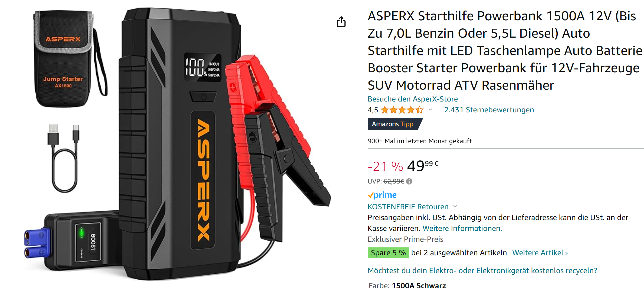Open the 2.431 Sternebewertungen link
Viewport: 644px width, 288px height.
click(489, 110)
